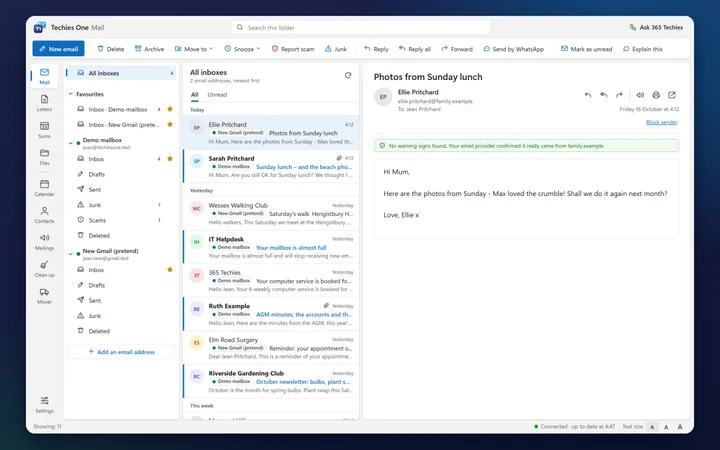Viewport: 720px width, 450px height.
Task: Open the Sums section in sidebar
Action: (44, 130)
